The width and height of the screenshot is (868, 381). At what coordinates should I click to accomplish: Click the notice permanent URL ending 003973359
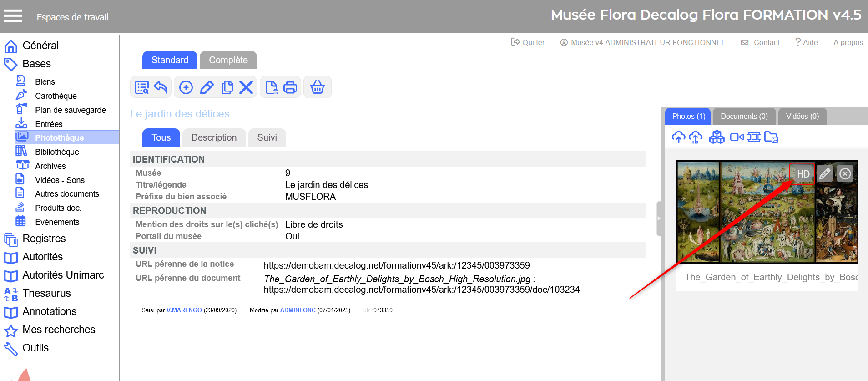pyautogui.click(x=397, y=265)
